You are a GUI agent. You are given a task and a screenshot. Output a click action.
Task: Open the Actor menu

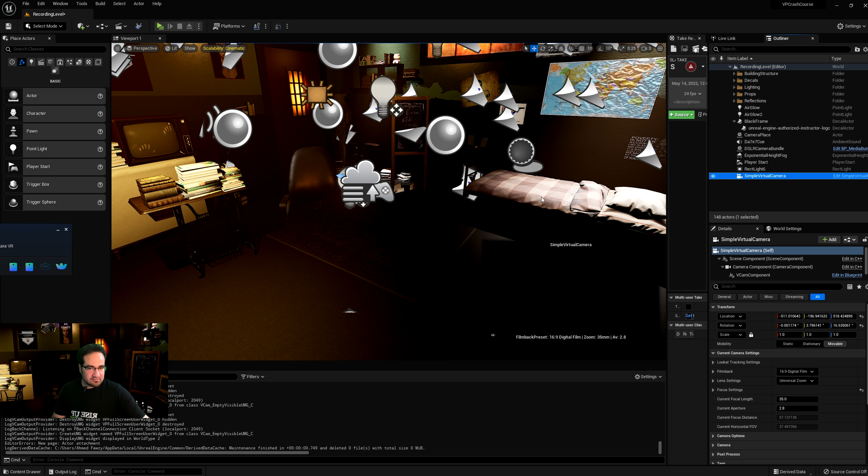(138, 4)
